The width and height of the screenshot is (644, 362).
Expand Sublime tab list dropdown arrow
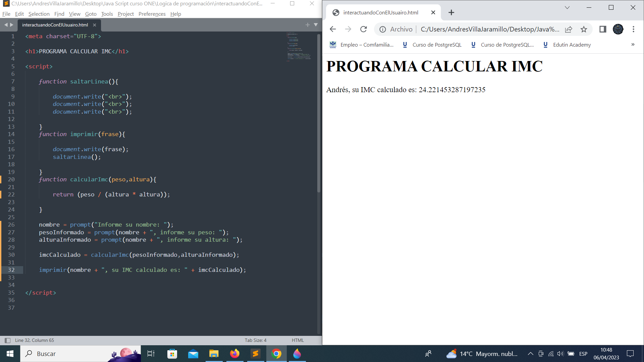click(316, 24)
